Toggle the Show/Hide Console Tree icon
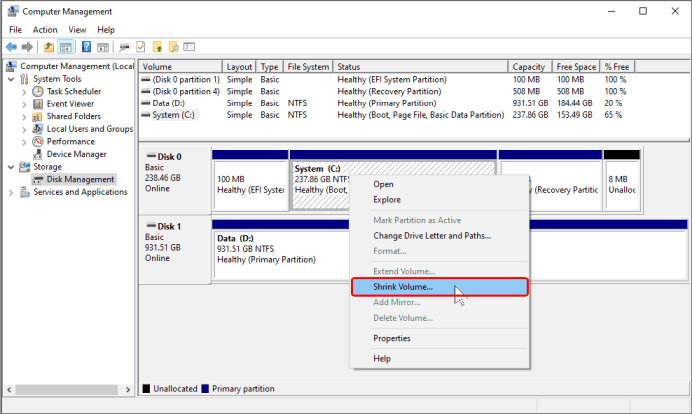The image size is (692, 414). pyautogui.click(x=66, y=47)
